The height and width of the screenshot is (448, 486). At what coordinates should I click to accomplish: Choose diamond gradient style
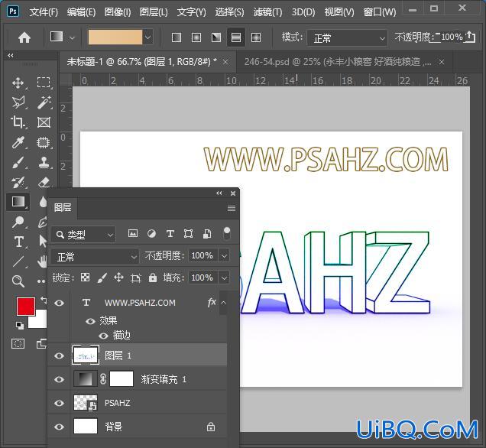coord(256,37)
